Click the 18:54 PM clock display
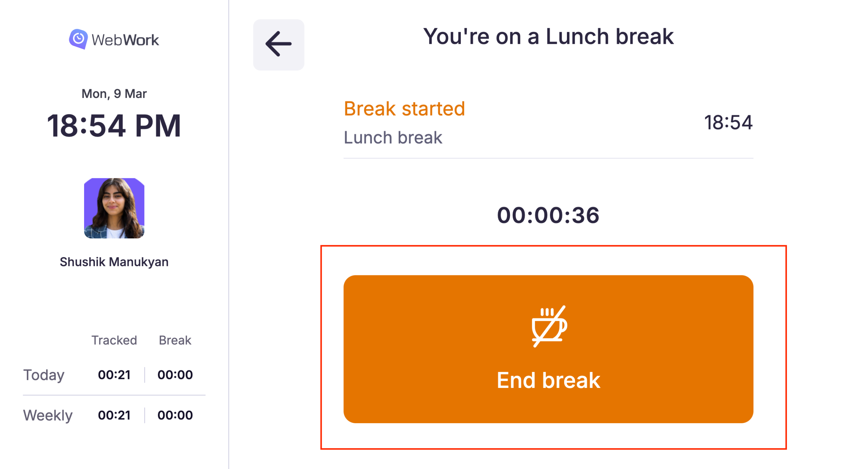 (114, 126)
